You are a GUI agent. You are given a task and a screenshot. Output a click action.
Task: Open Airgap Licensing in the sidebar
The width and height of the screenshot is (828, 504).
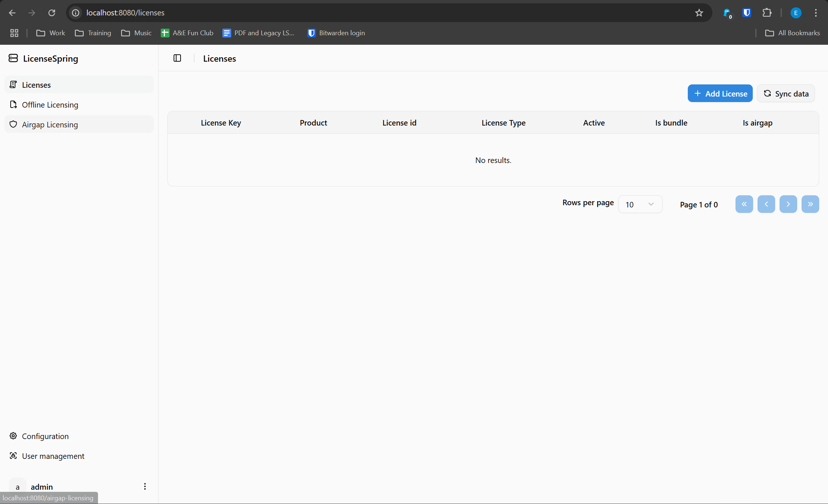click(x=50, y=125)
